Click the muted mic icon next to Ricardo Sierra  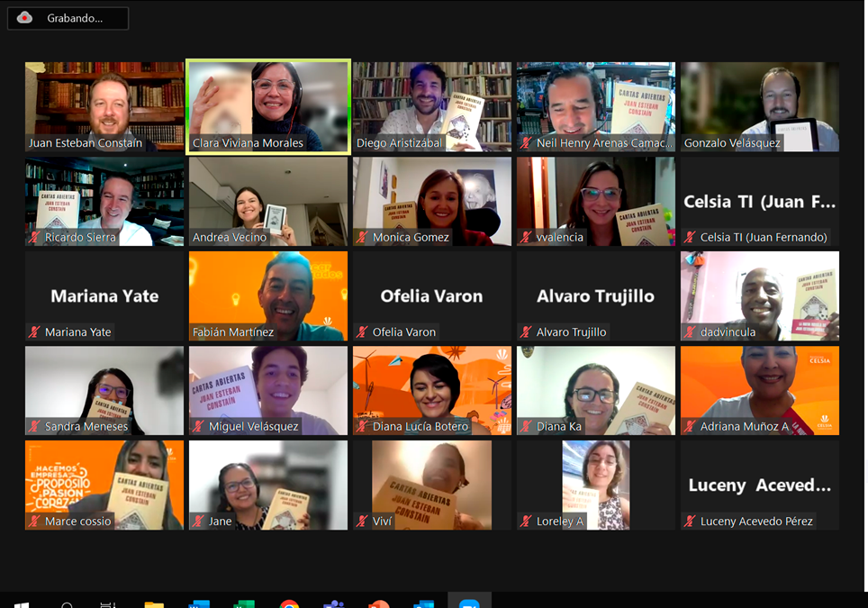[x=34, y=238]
